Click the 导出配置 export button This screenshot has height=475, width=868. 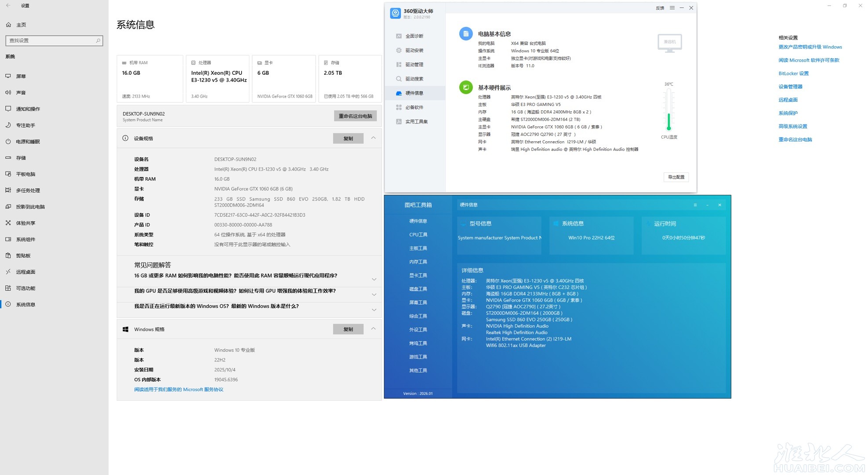click(x=676, y=177)
